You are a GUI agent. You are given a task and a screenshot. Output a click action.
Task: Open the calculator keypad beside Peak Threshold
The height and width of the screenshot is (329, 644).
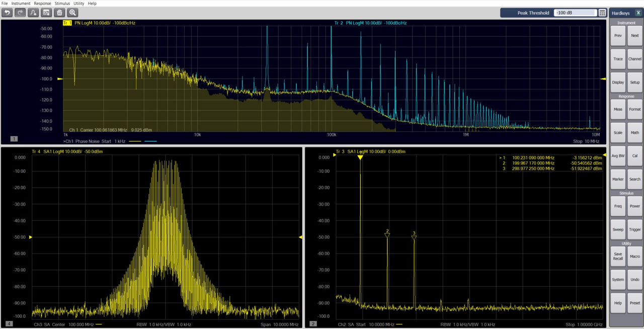click(602, 13)
